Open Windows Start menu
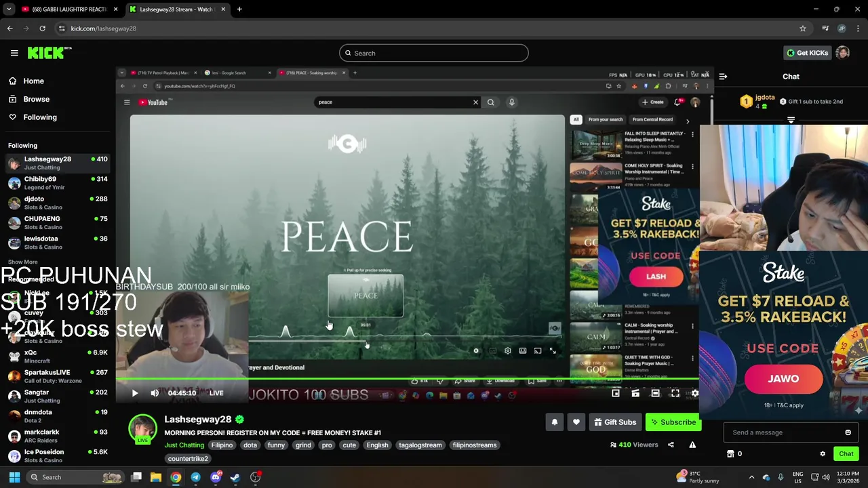Image resolution: width=868 pixels, height=488 pixels. point(14,477)
